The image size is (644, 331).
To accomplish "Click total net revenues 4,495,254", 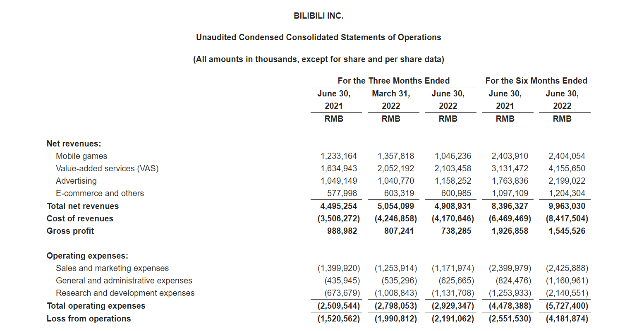I will [x=339, y=206].
